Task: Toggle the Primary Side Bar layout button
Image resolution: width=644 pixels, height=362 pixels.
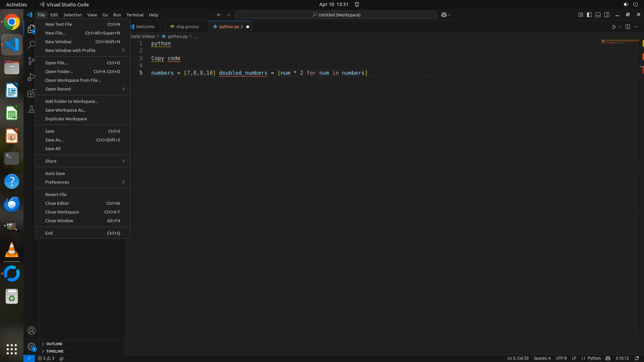Action: (589, 15)
